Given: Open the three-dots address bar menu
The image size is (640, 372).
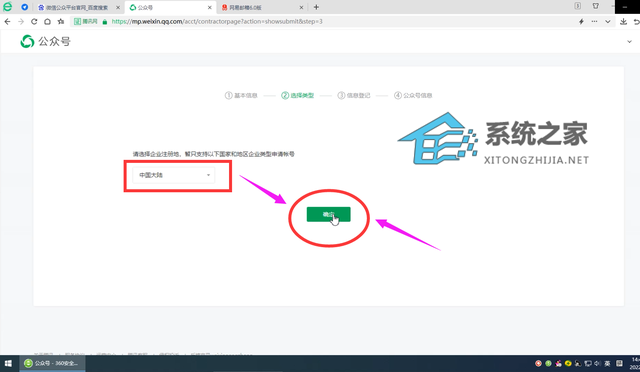Looking at the screenshot, I should point(594,22).
